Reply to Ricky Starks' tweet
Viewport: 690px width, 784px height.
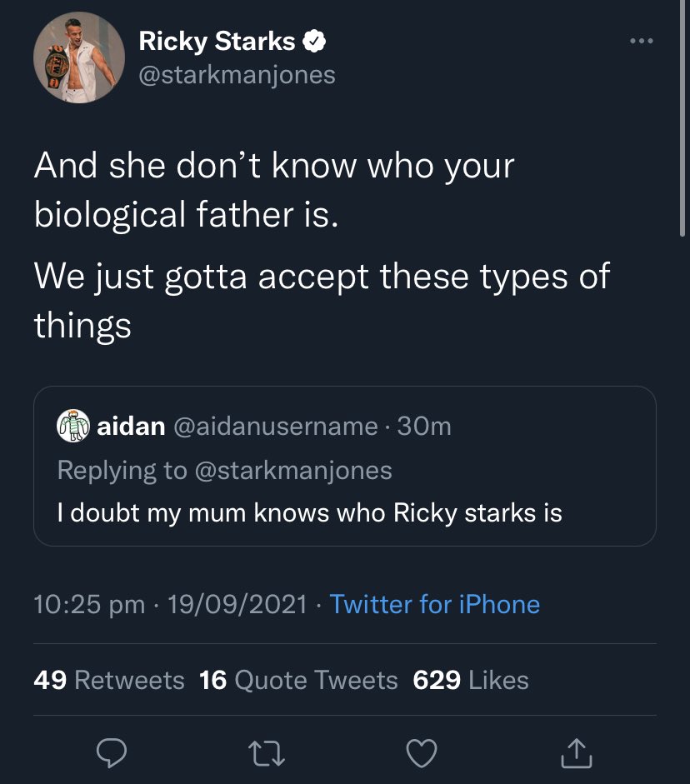[112, 753]
